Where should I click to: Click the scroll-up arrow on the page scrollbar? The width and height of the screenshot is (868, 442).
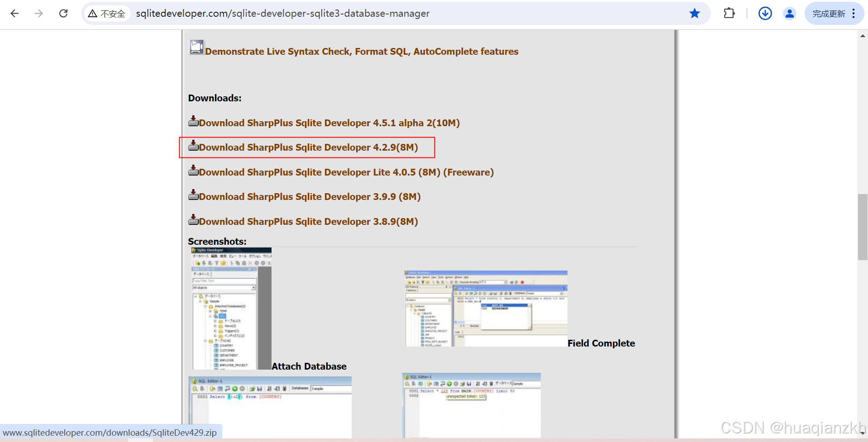click(863, 36)
